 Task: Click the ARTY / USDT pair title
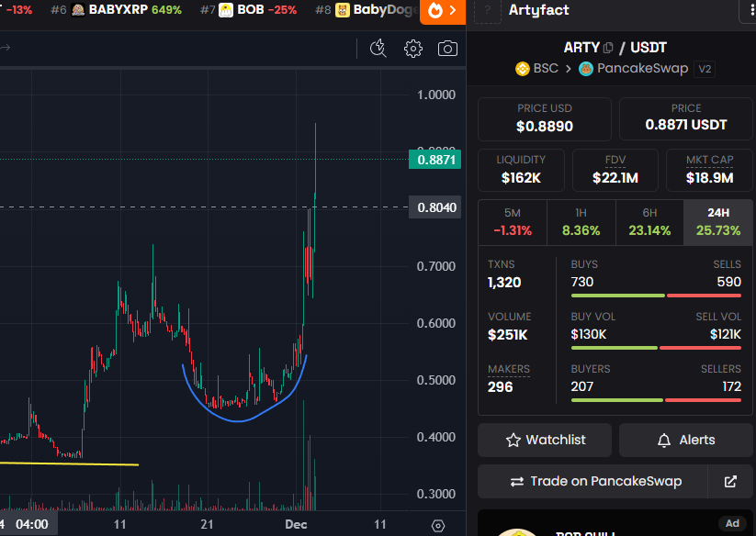pyautogui.click(x=615, y=48)
